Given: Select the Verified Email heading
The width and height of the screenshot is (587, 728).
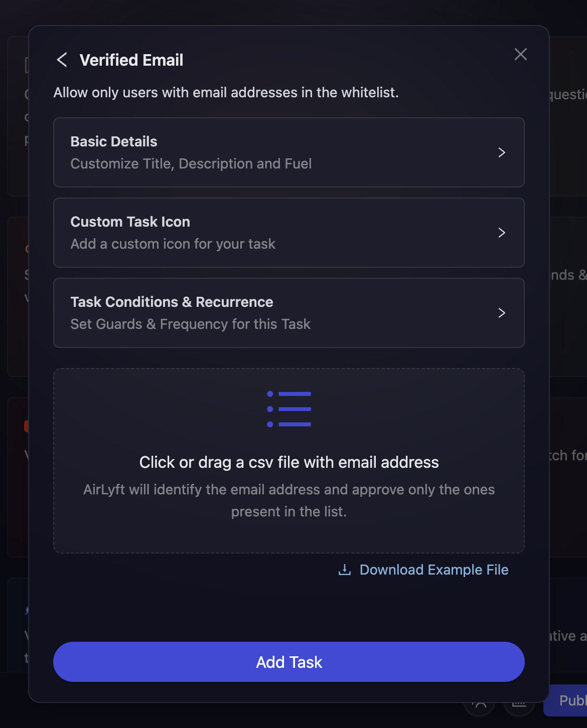Looking at the screenshot, I should (132, 60).
